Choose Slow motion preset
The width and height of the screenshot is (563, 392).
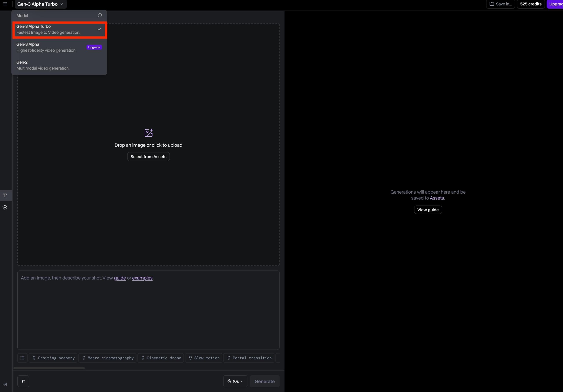[x=204, y=358]
